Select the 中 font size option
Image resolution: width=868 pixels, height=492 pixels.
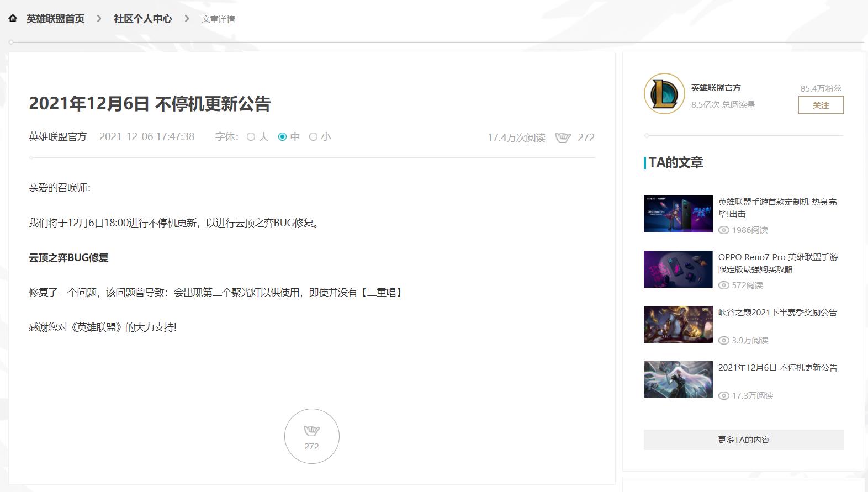[289, 137]
